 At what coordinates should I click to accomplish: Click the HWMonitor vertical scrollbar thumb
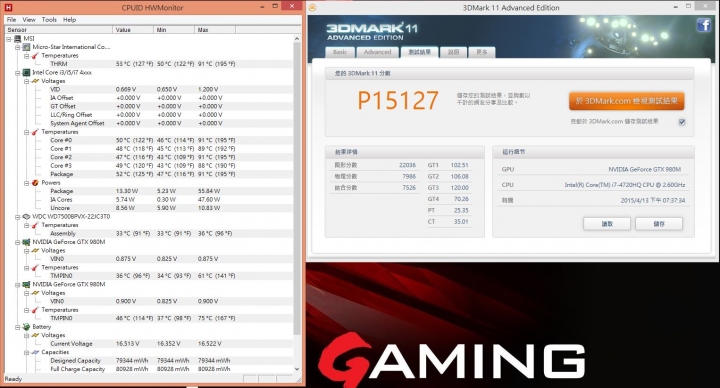(x=297, y=188)
